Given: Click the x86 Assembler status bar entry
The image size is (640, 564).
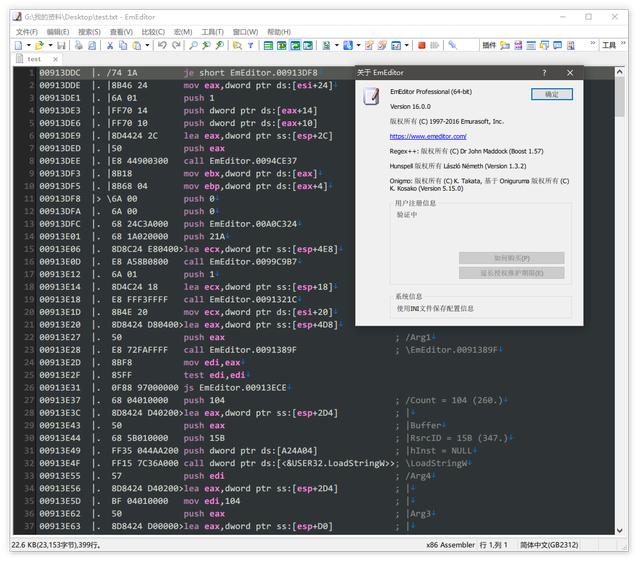Looking at the screenshot, I should click(450, 545).
